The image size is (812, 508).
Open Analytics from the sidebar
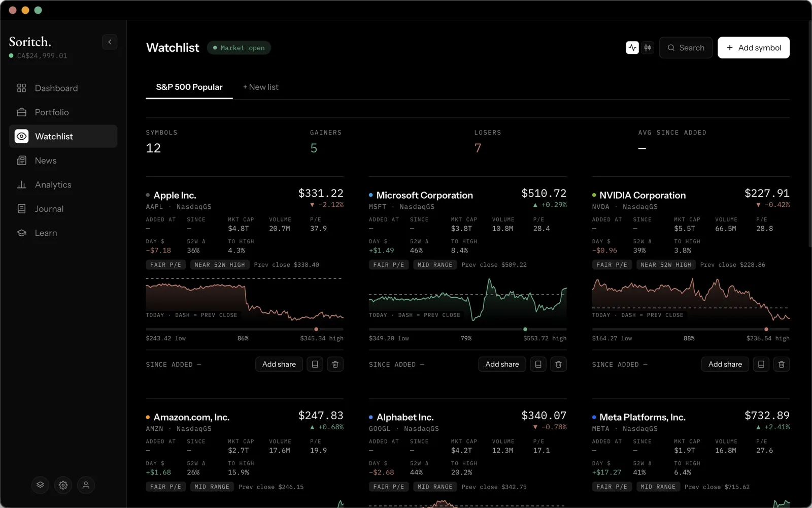(63, 185)
